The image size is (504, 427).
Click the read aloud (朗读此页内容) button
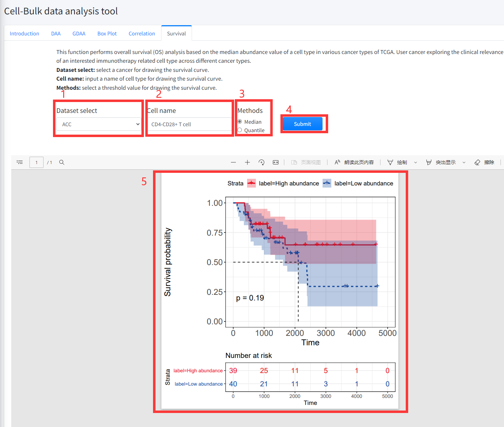click(x=354, y=162)
